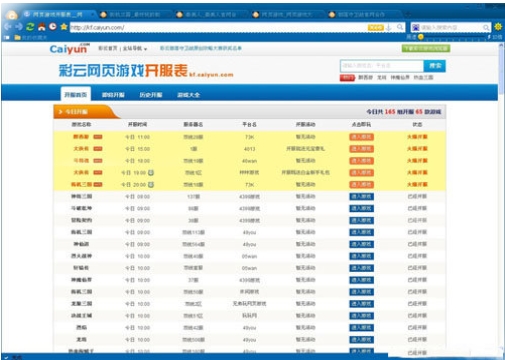Open the 彩云首页 home link

tap(108, 49)
